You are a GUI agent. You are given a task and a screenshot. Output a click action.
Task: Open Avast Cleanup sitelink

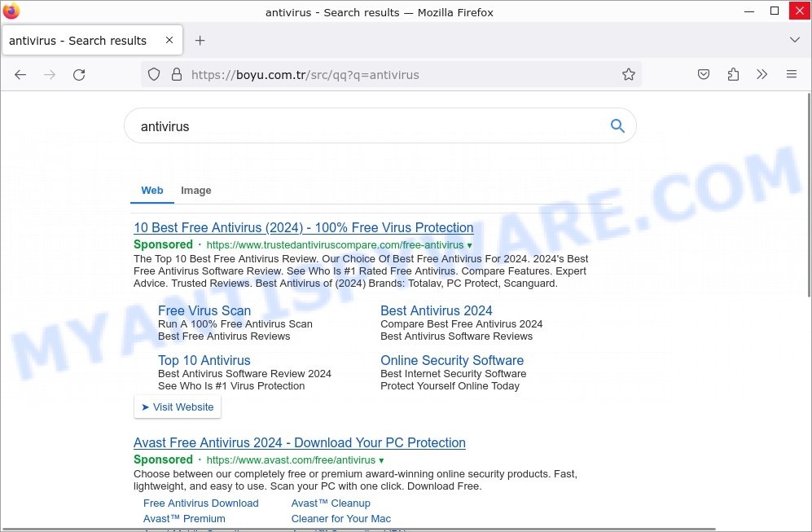coord(331,503)
